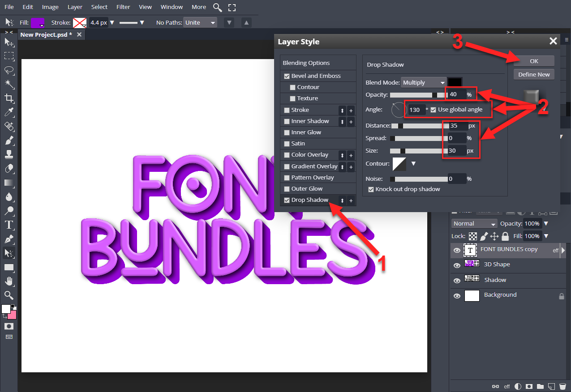Viewport: 571px width, 392px height.
Task: Lock layer position cross-arrows icon
Action: [494, 236]
